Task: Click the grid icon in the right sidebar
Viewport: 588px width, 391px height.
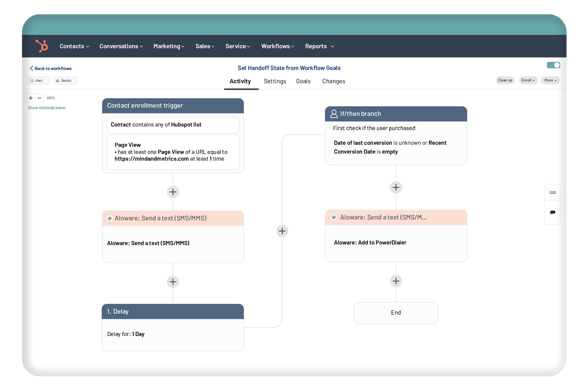Action: pyautogui.click(x=553, y=192)
